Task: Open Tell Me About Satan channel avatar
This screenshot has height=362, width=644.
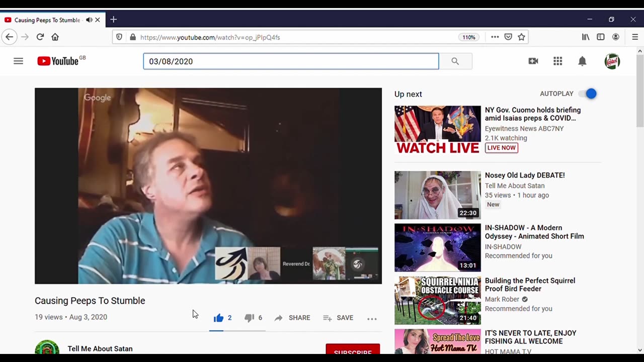Action: 47,348
